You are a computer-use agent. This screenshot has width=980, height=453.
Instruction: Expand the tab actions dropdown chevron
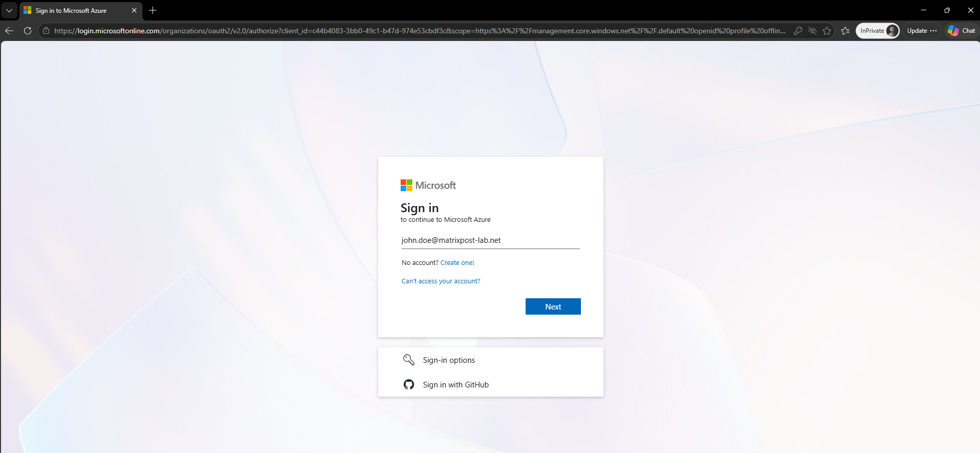point(9,10)
